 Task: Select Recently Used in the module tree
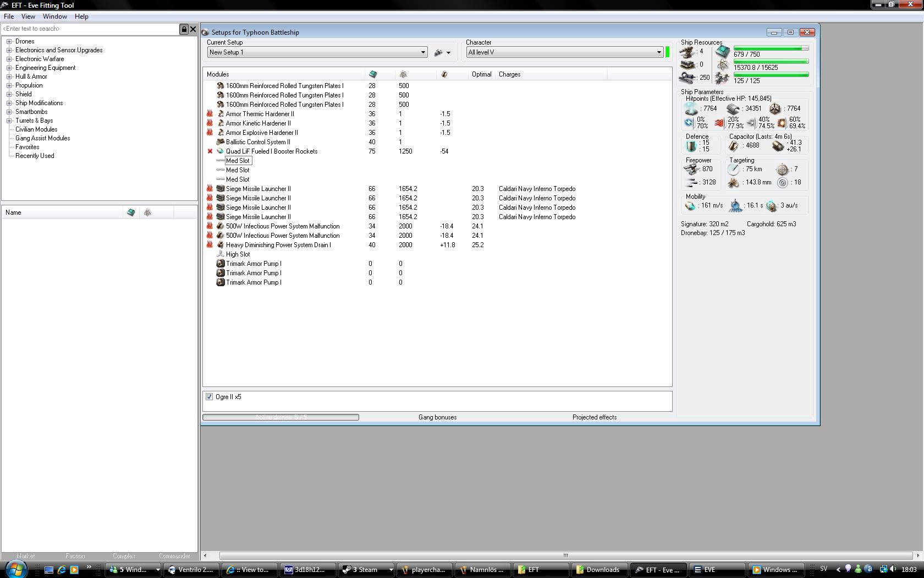(35, 156)
